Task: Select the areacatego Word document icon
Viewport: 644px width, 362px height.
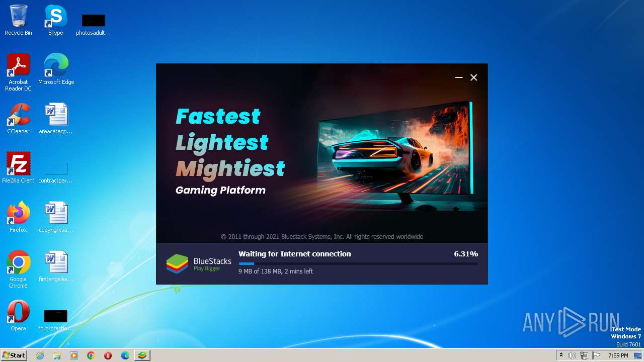Action: coord(56,119)
